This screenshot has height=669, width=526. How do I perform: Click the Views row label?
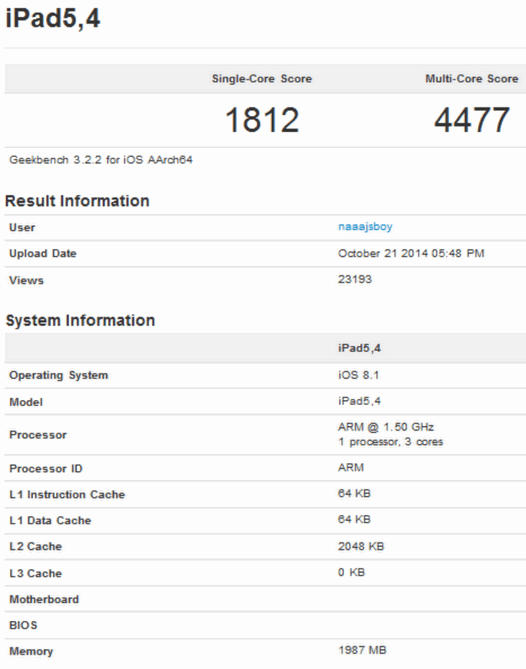coord(26,280)
